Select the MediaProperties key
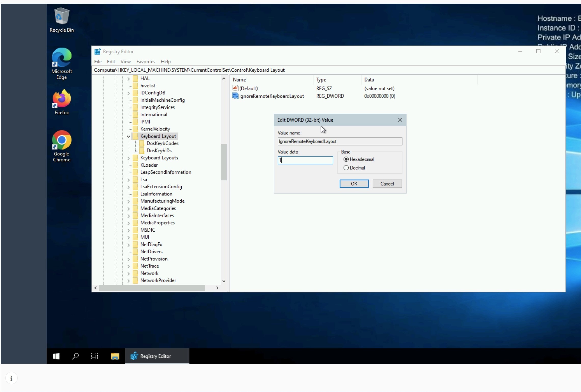581x392 pixels. [157, 223]
